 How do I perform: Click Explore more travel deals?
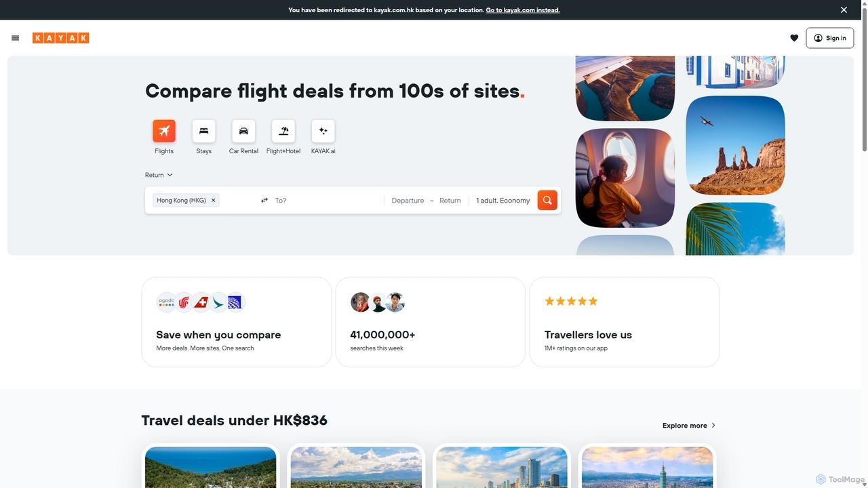tap(689, 426)
